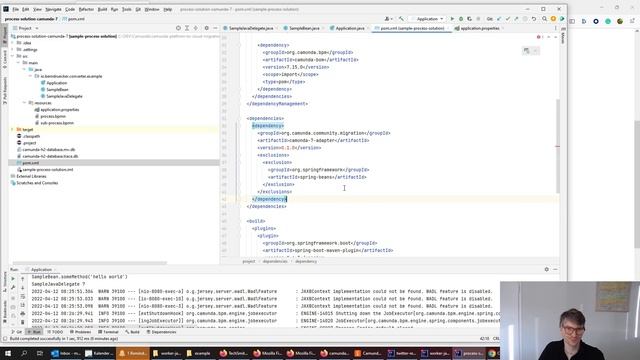This screenshot has height=360, width=640.
Task: Switch to Application.java editor tab
Action: point(349,28)
